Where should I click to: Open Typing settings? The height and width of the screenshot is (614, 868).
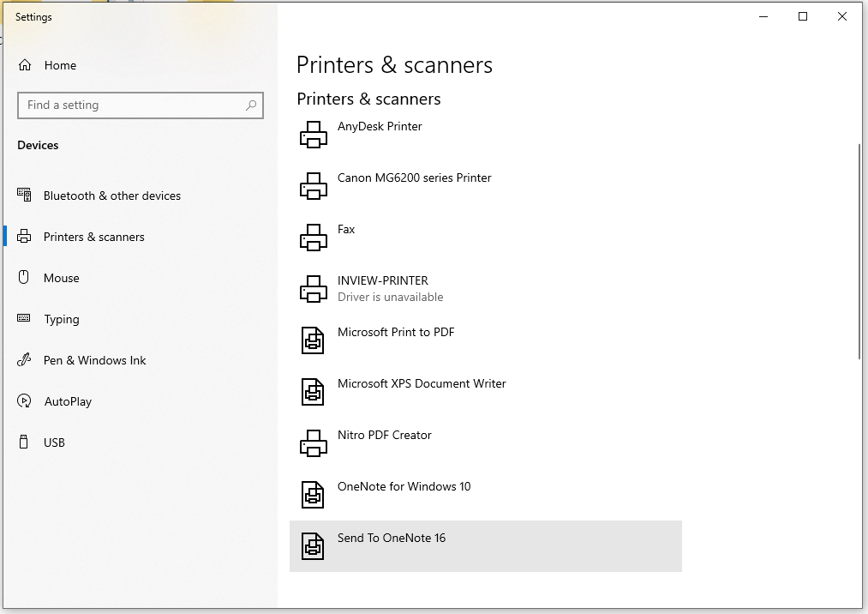62,319
